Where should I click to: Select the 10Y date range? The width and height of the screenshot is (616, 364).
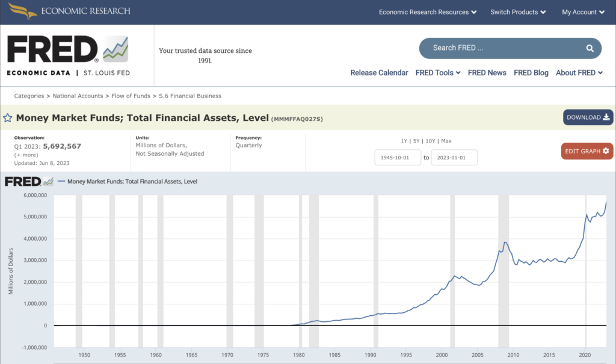[430, 141]
